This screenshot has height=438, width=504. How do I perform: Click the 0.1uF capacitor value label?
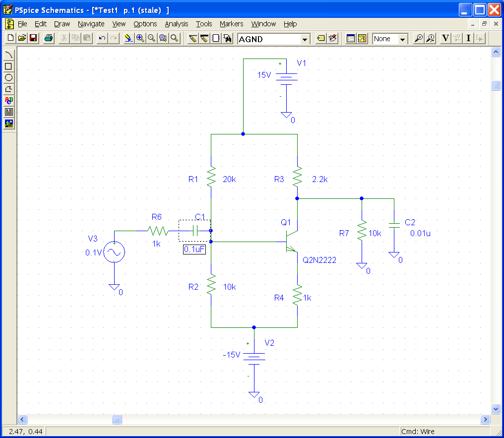194,250
